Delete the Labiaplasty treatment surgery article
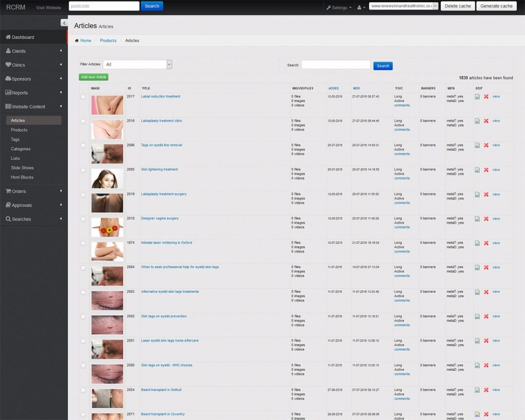Image resolution: width=525 pixels, height=420 pixels. click(486, 194)
